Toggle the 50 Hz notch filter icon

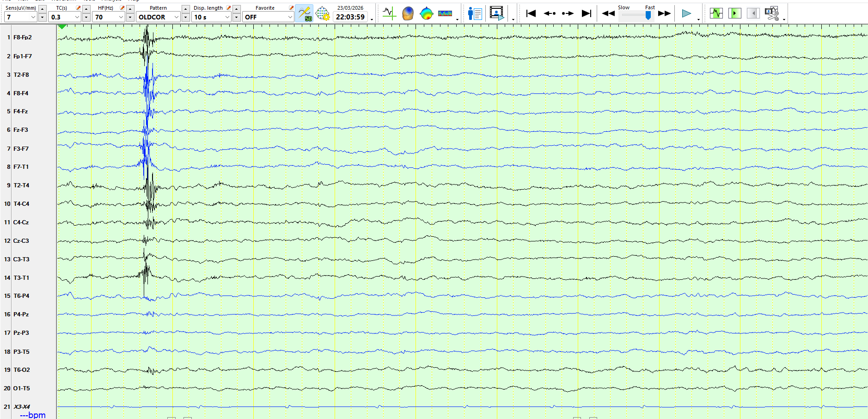coord(305,13)
